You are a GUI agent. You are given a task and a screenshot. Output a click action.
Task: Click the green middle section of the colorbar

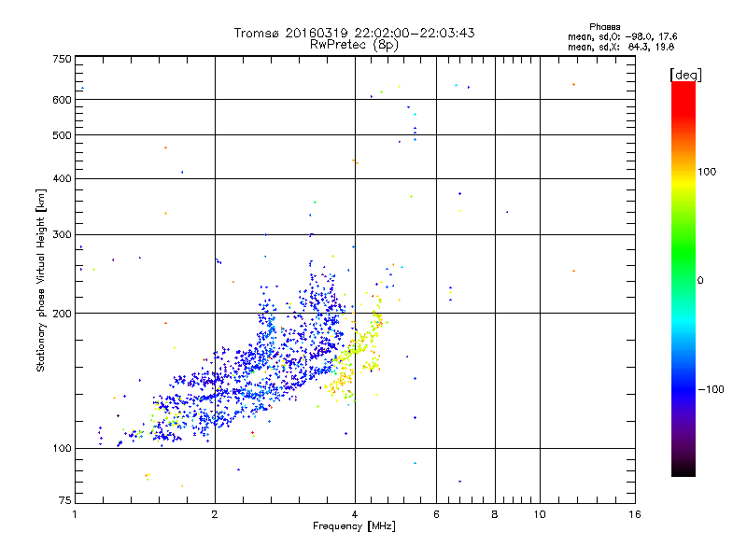pos(684,252)
